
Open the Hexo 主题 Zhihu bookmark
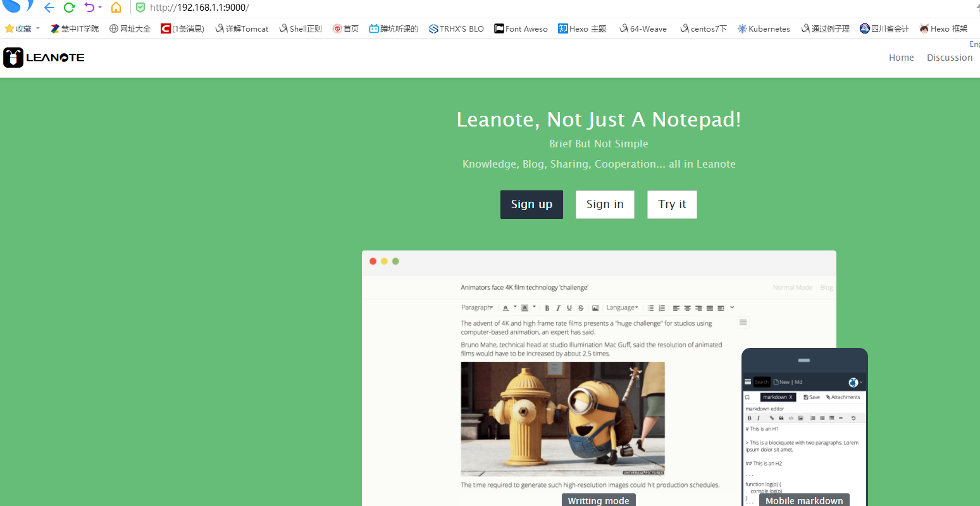(582, 28)
